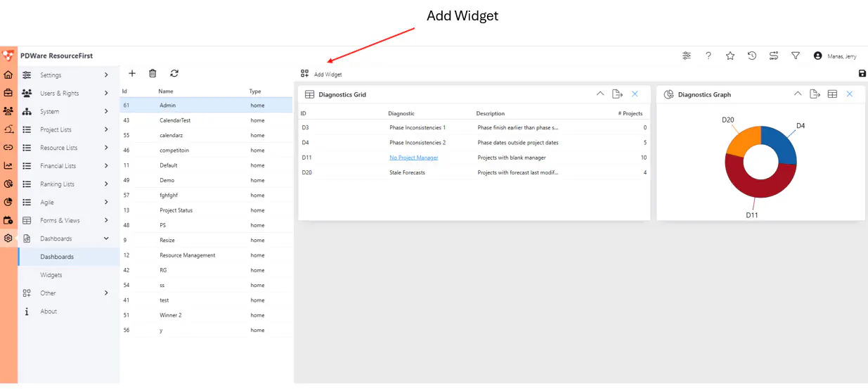
Task: Show the Diagnostics Graph as a table
Action: 832,94
